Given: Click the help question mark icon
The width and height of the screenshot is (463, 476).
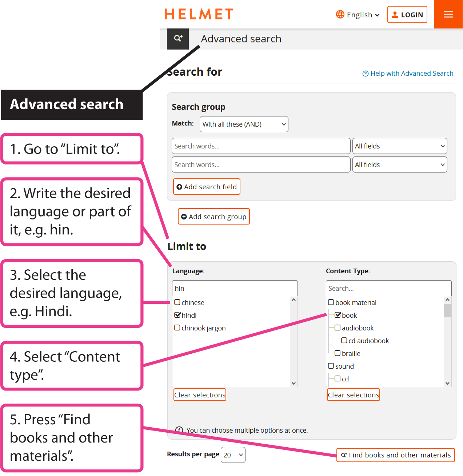Looking at the screenshot, I should pos(366,74).
